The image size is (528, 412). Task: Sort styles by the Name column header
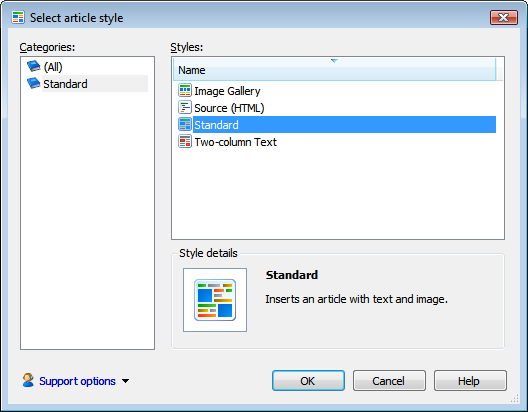334,69
